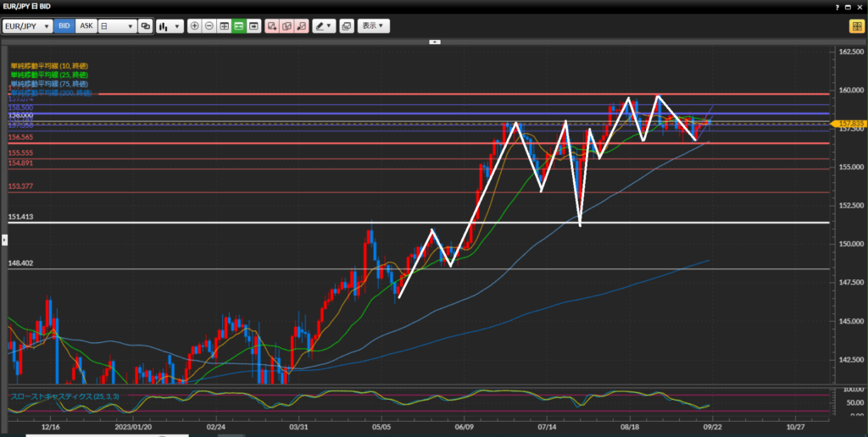Click the 10-period moving average legend label
This screenshot has width=868, height=437.
[x=49, y=65]
